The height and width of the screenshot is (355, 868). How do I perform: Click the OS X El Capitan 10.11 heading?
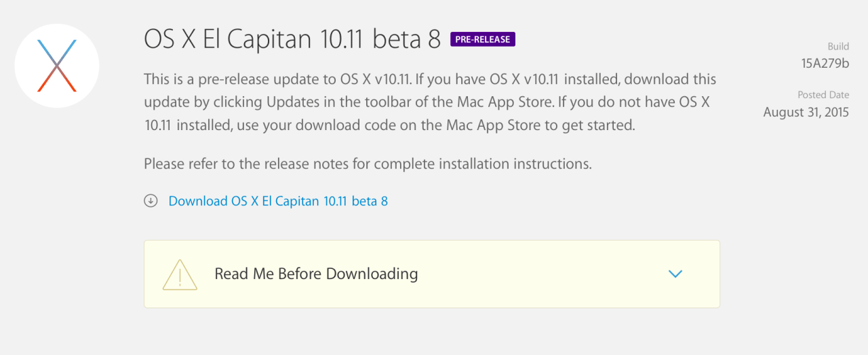tap(271, 39)
